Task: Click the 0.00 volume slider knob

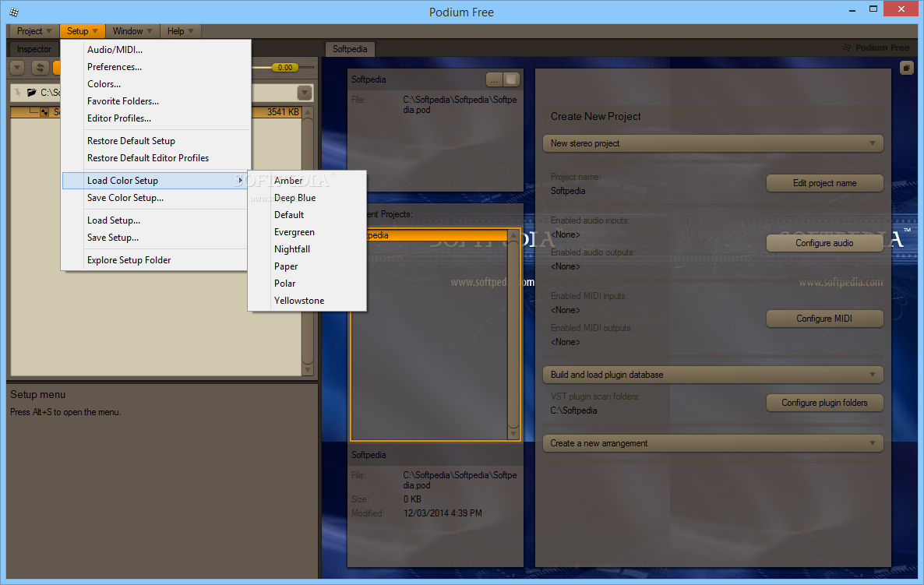Action: [285, 68]
